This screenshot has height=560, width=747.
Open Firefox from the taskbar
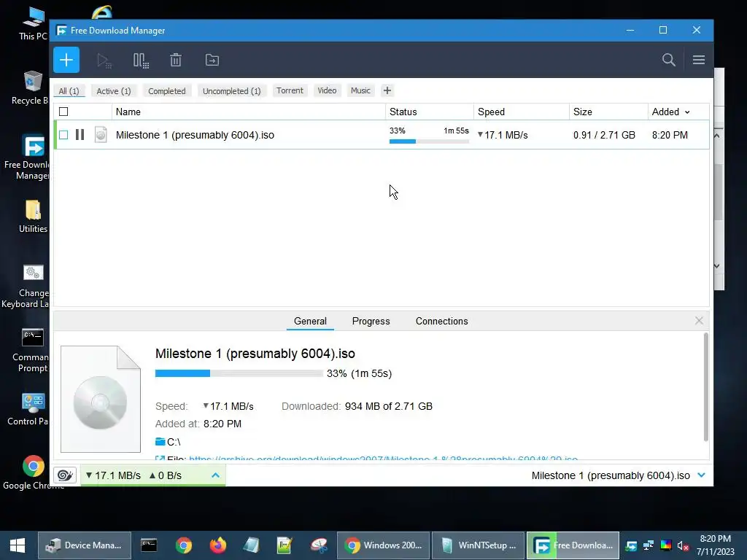point(219,545)
